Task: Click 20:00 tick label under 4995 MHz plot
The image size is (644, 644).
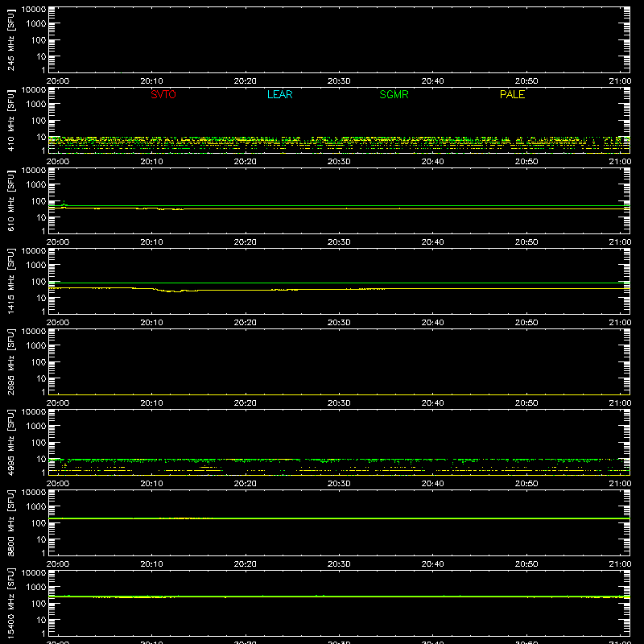Action: pyautogui.click(x=58, y=484)
